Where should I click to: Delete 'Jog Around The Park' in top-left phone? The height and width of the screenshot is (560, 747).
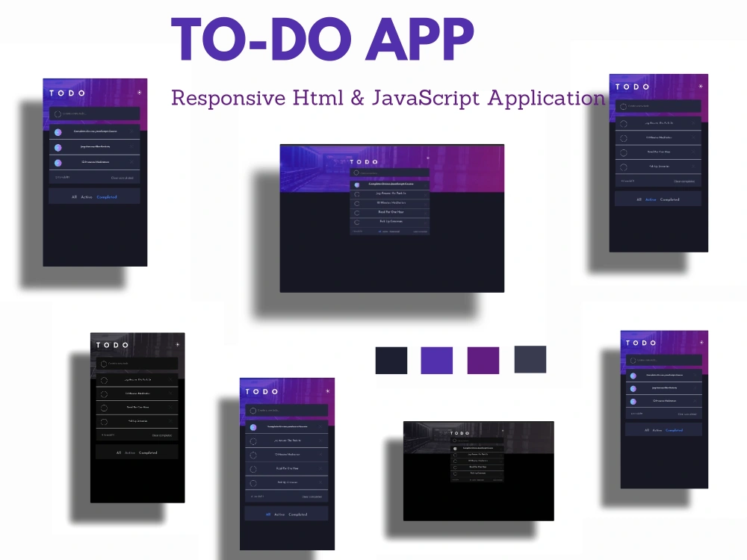[131, 146]
